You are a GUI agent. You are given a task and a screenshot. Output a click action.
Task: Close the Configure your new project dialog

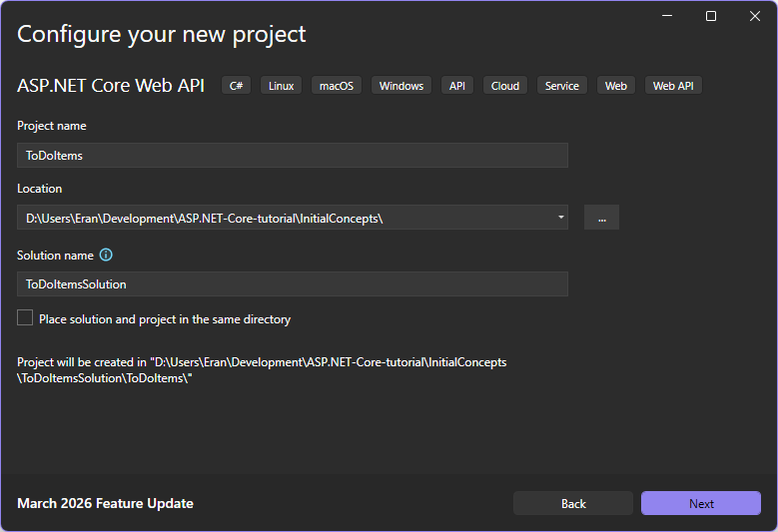[x=755, y=16]
